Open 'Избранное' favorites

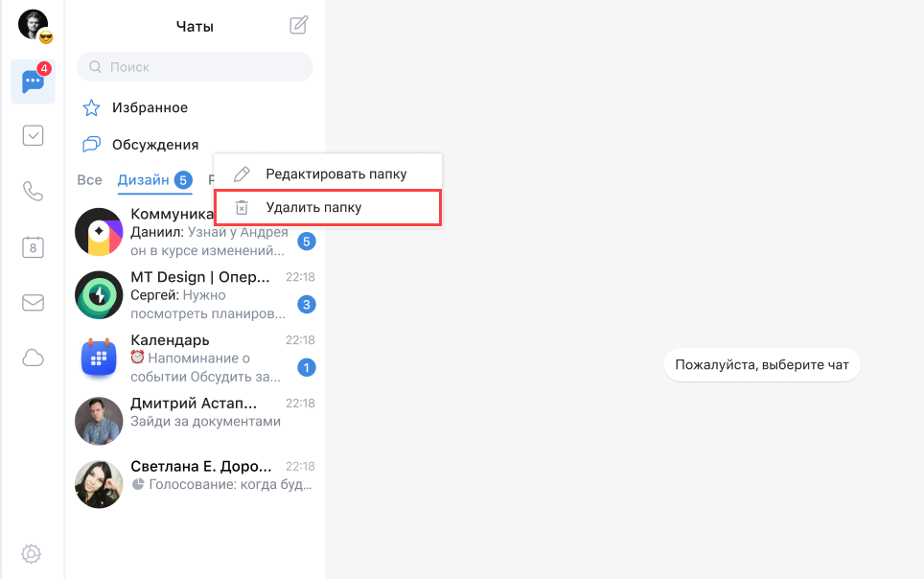pos(149,107)
